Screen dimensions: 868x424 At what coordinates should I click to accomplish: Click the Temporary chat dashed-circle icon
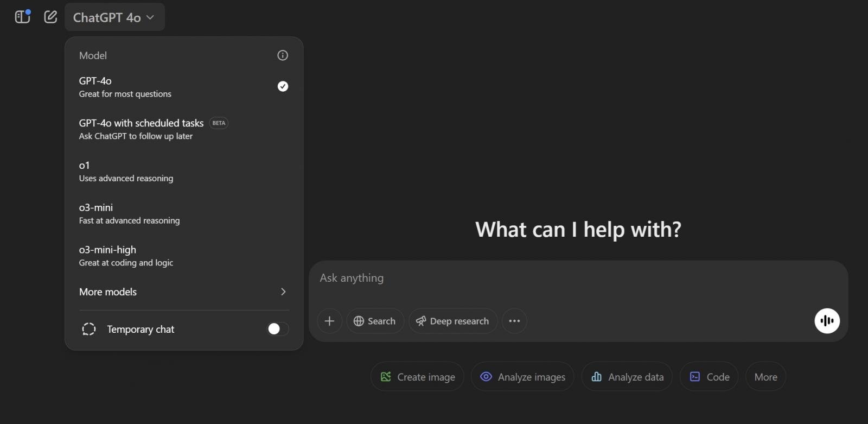pos(89,329)
